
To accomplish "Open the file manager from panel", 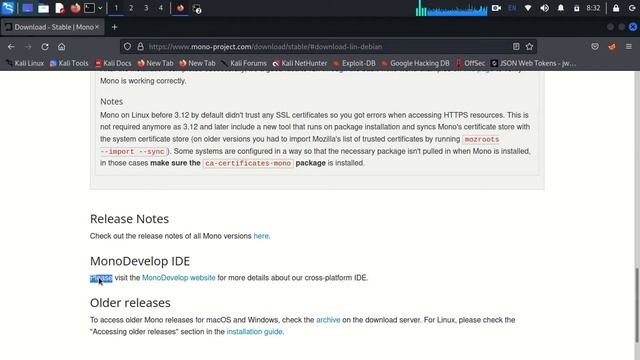I will tap(43, 8).
